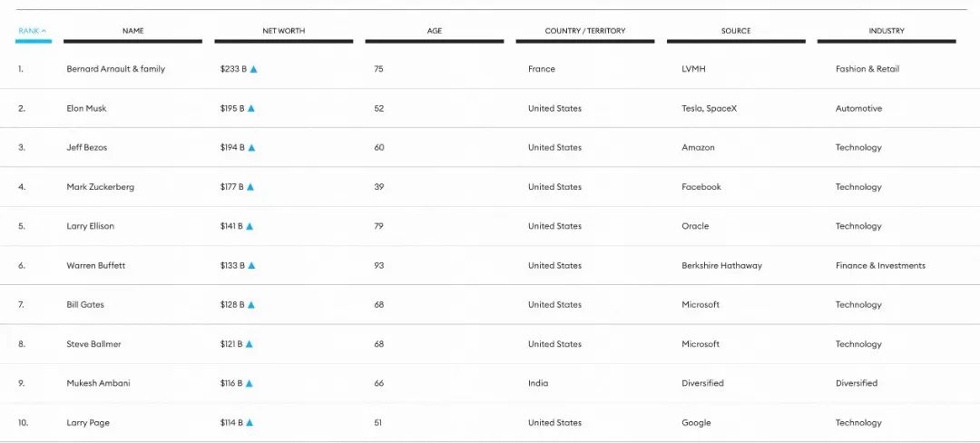Click the triangle next to $128 B
Viewport: 980px width, 443px height.
point(250,305)
